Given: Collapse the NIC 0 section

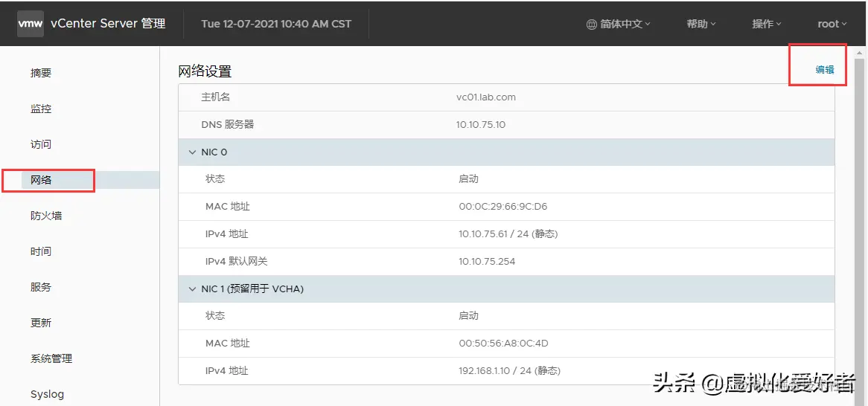Looking at the screenshot, I should click(193, 152).
